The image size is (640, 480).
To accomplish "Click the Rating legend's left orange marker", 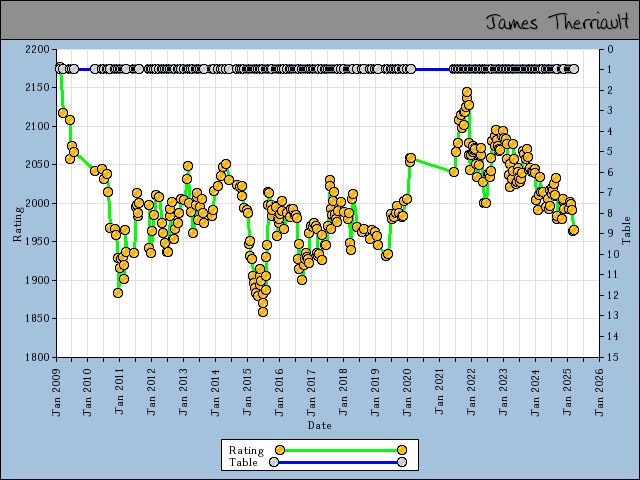I will [280, 450].
